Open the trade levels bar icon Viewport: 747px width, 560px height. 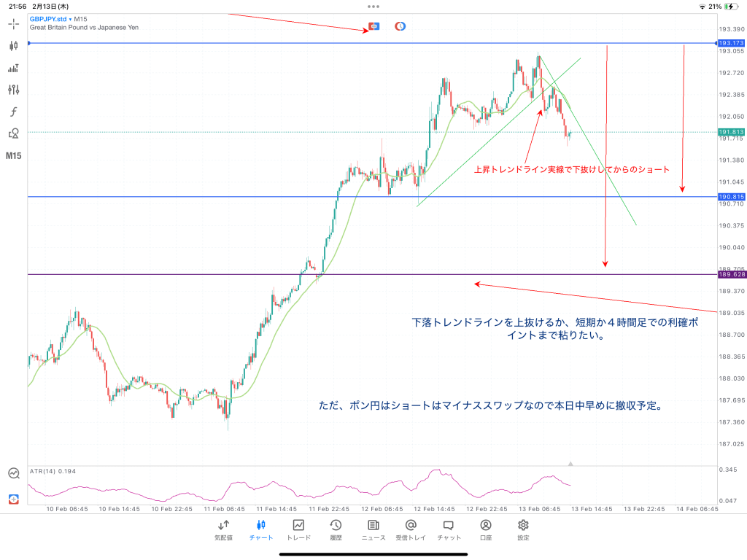click(13, 68)
